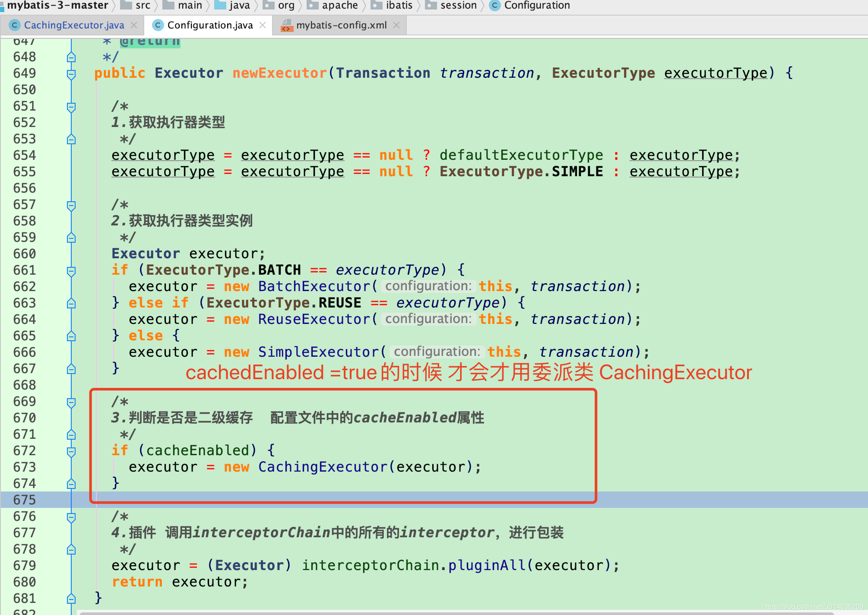Click fold end marker at line 678
The image size is (868, 615).
[x=71, y=549]
